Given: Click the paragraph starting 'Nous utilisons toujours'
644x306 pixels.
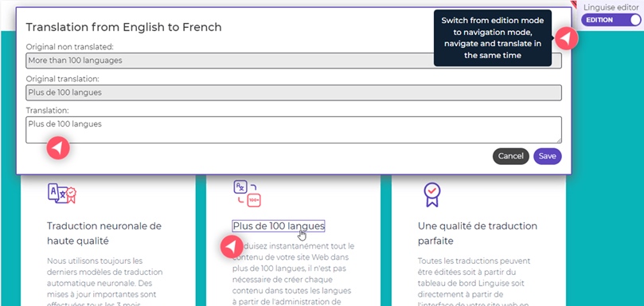Looking at the screenshot, I should click(105, 283).
